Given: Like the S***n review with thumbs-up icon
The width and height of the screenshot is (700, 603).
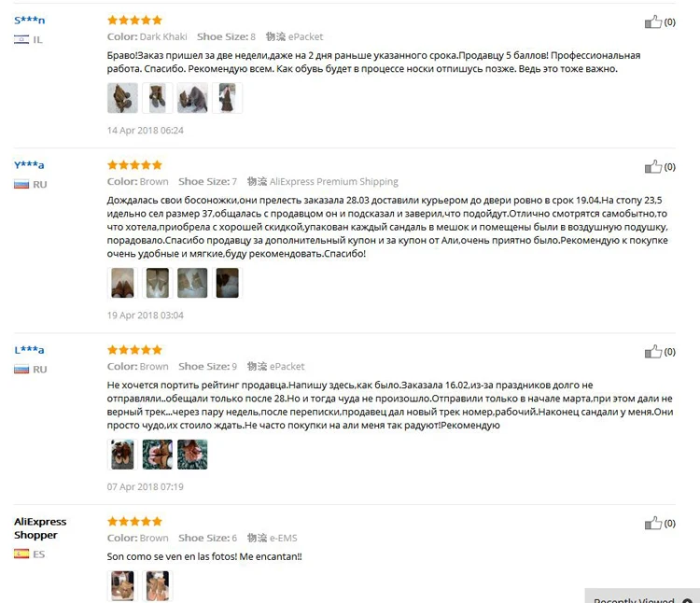Looking at the screenshot, I should [652, 21].
